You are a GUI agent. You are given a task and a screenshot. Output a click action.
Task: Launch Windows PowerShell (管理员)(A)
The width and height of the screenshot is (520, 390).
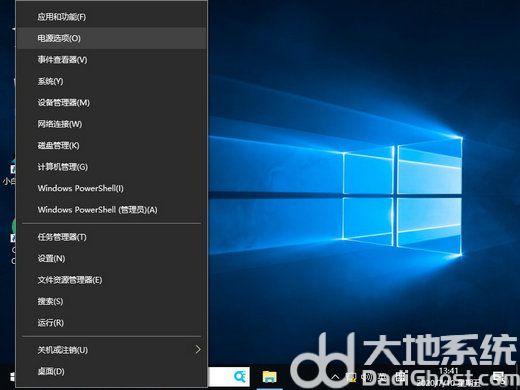point(112,210)
